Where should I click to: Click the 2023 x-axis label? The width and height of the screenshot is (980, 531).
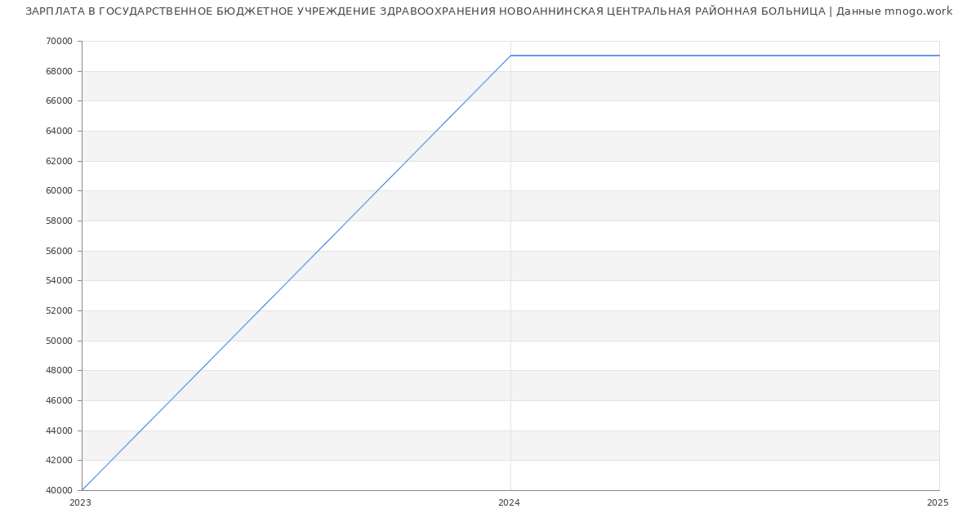point(81,503)
